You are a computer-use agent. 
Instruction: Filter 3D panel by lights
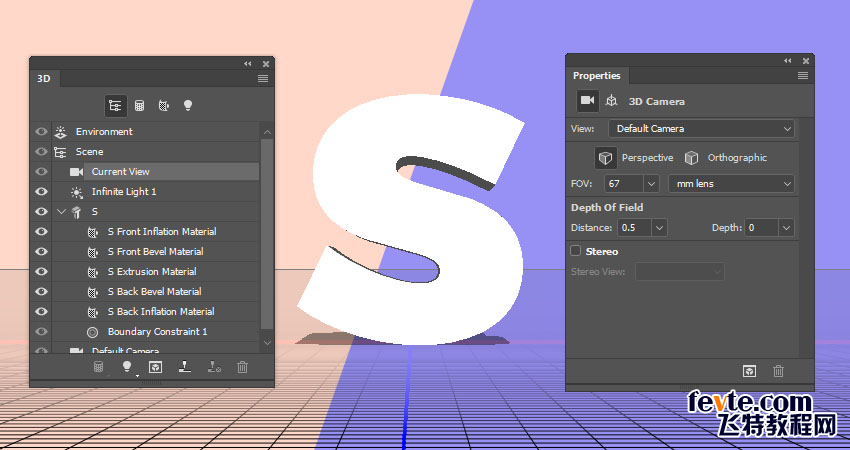coord(188,106)
